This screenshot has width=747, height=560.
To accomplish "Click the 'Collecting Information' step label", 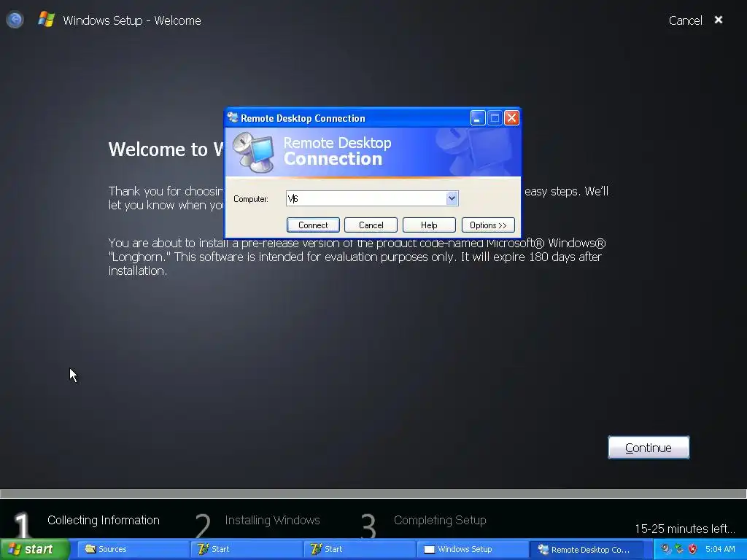I will tap(104, 520).
